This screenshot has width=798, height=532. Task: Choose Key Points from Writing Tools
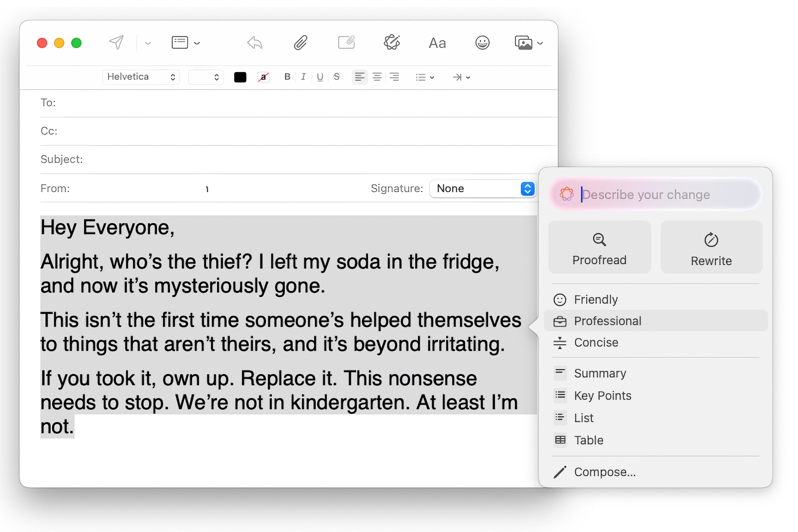point(602,395)
